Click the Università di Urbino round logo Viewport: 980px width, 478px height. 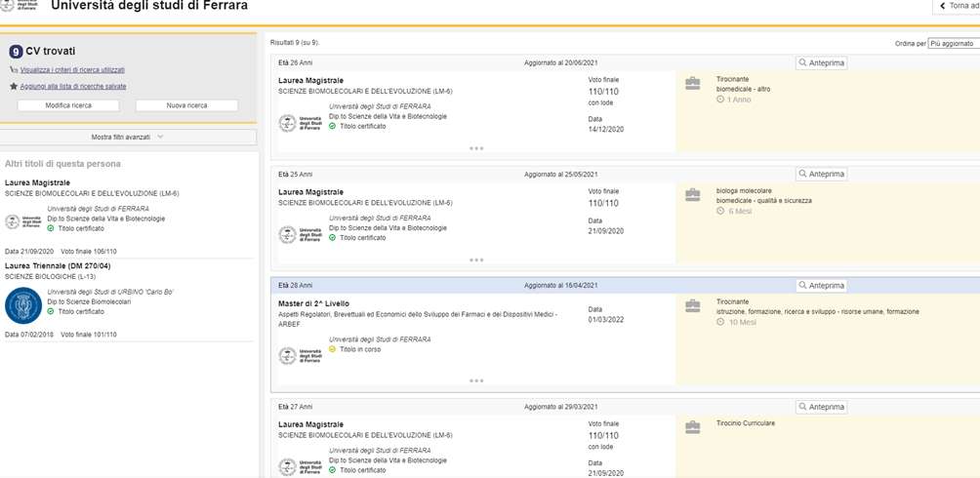click(23, 305)
